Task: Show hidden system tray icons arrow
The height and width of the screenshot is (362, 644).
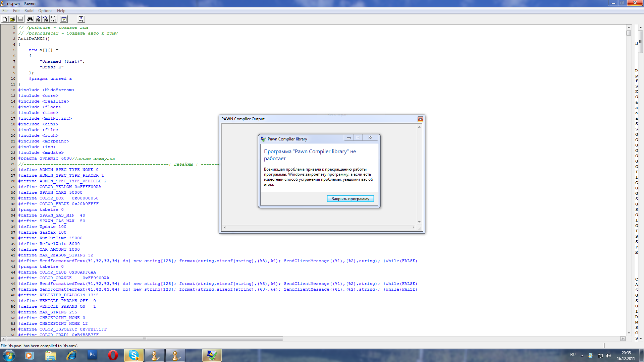Action: click(582, 355)
